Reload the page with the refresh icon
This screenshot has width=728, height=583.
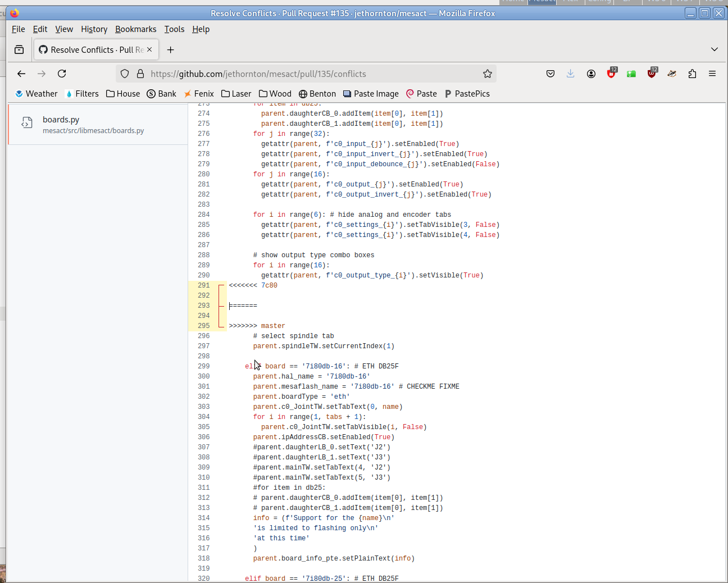tap(62, 74)
